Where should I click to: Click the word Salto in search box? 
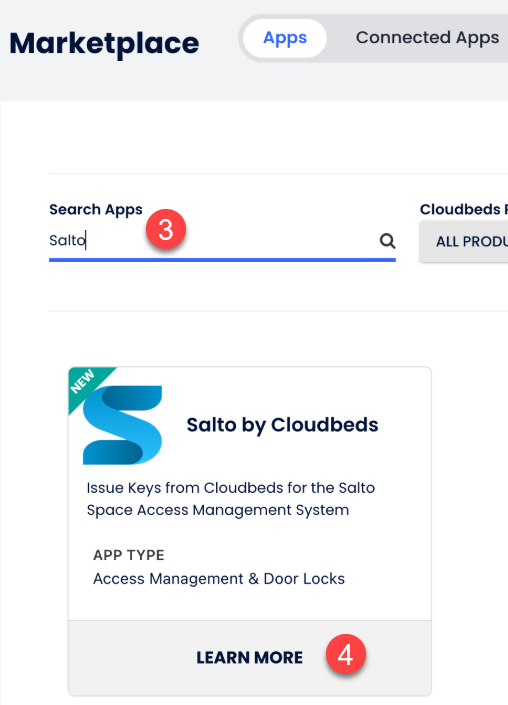tap(67, 241)
